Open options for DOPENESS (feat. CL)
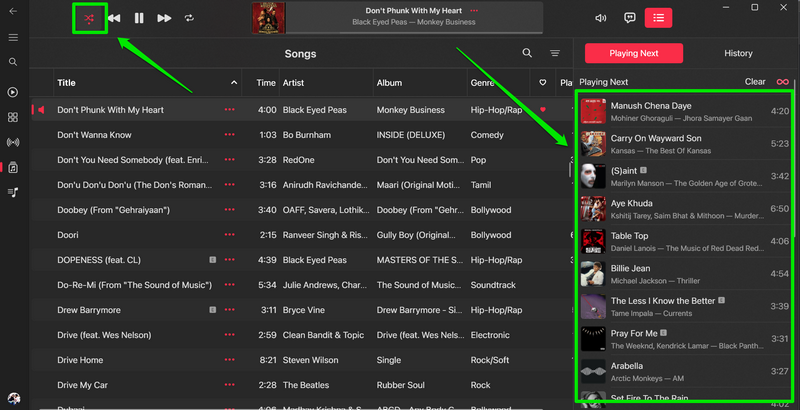800x410 pixels. click(x=230, y=260)
